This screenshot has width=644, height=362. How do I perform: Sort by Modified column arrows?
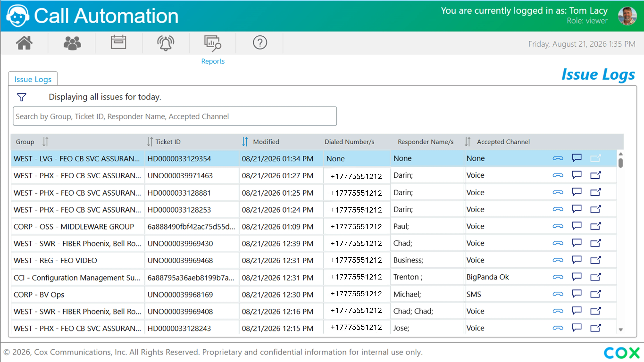(x=245, y=142)
